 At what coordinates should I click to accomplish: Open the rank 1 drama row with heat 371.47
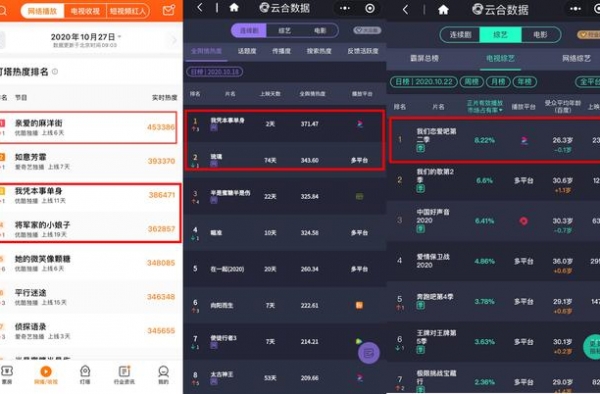point(284,125)
